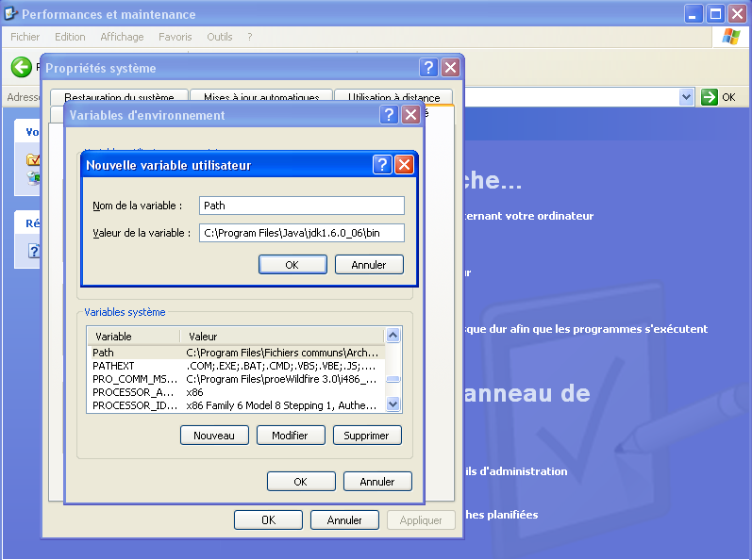Switch to Mises à jour automatiques tab
The width and height of the screenshot is (752, 560).
click(261, 97)
